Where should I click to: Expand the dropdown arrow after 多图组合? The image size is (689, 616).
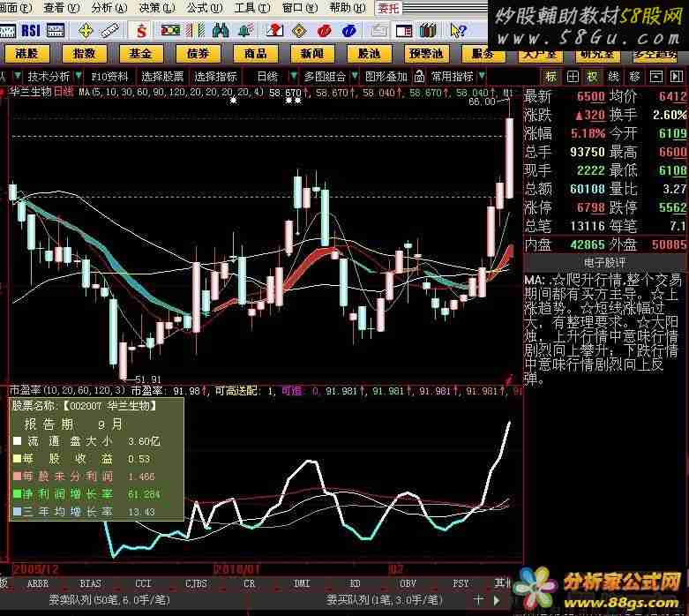tap(355, 76)
